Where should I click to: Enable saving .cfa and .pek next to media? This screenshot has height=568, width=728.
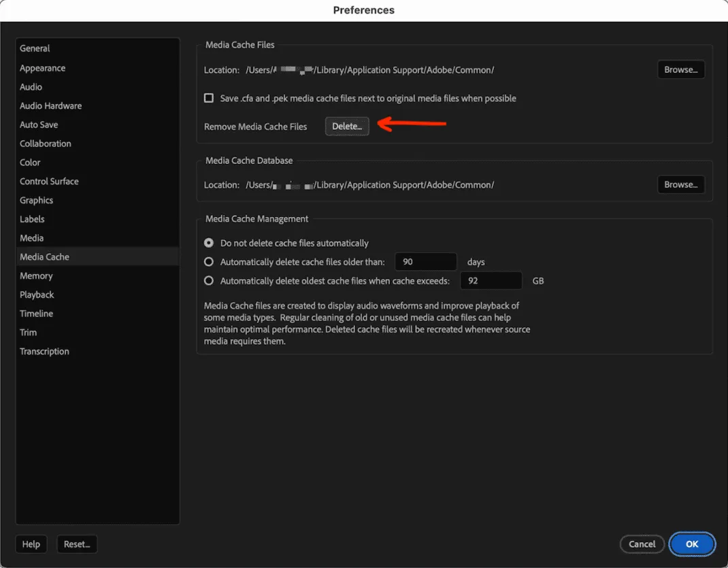click(x=209, y=98)
